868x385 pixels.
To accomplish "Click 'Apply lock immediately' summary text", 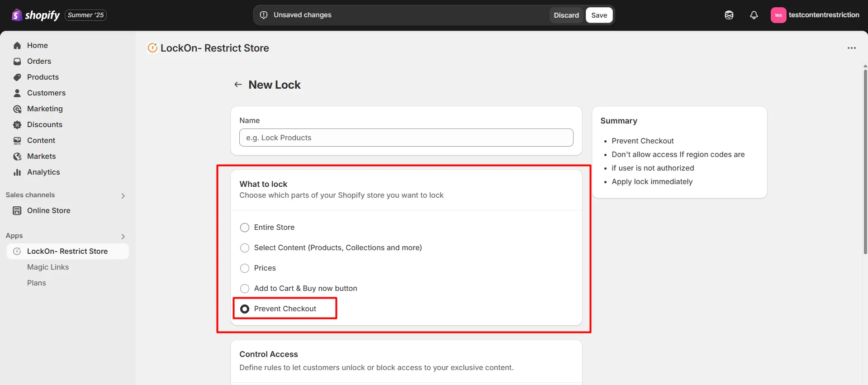I will pyautogui.click(x=652, y=181).
